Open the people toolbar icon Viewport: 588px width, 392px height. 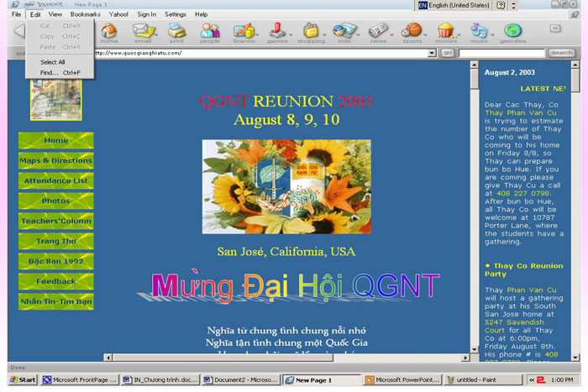pyautogui.click(x=210, y=33)
